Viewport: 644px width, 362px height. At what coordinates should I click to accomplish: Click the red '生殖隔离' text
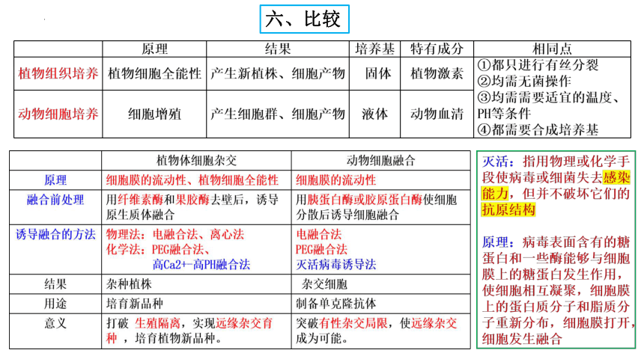coord(158,323)
